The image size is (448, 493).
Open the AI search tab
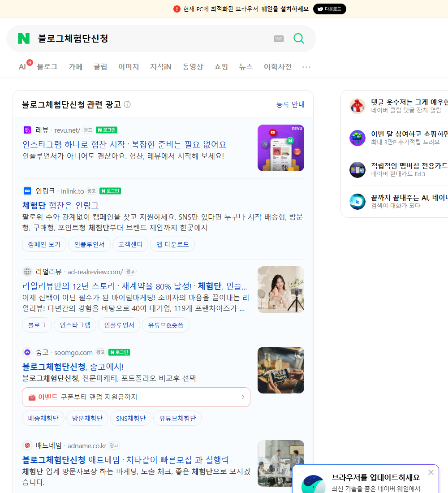click(x=22, y=67)
